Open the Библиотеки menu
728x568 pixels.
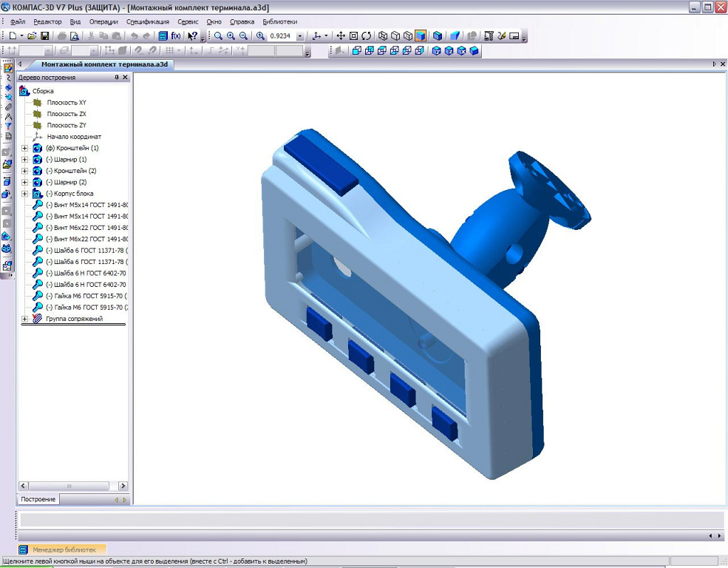(x=280, y=21)
